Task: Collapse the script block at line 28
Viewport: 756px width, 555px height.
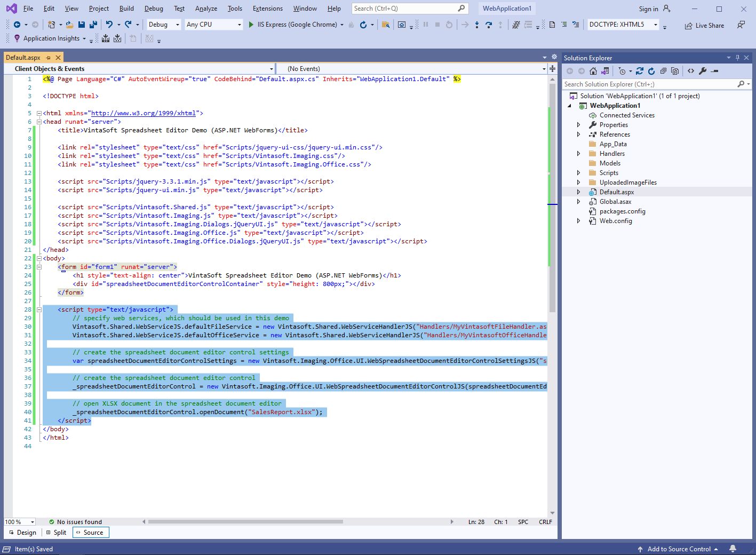Action: 39,310
